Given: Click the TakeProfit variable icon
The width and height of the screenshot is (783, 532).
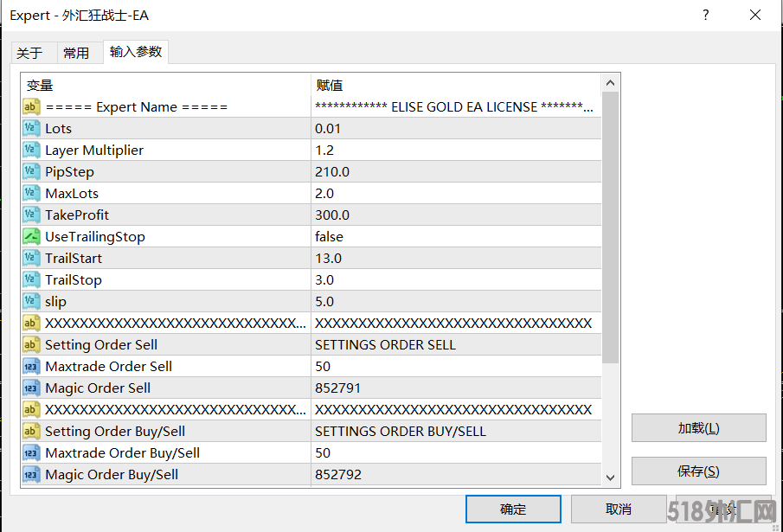Looking at the screenshot, I should 31,215.
